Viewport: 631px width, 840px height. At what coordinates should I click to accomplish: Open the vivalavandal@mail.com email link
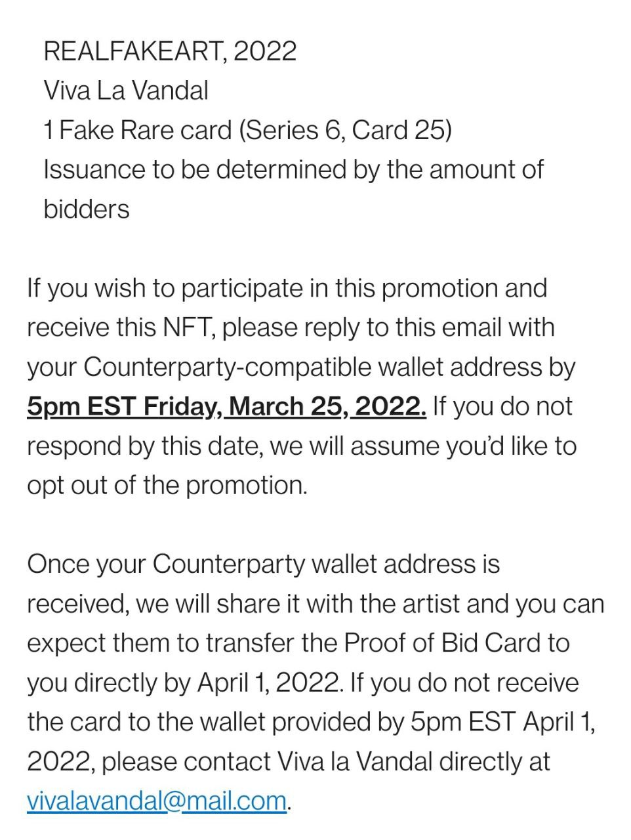pyautogui.click(x=157, y=801)
